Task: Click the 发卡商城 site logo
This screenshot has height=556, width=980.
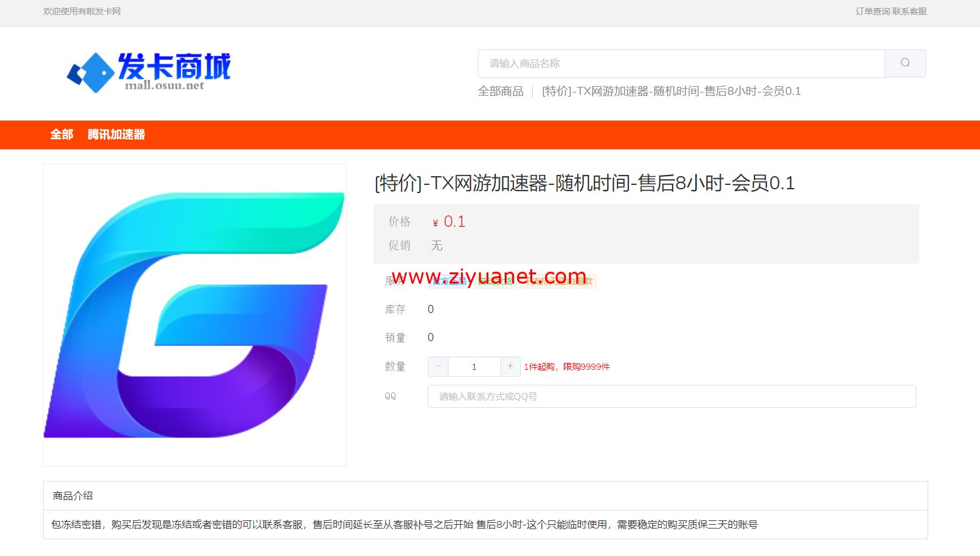Action: (149, 72)
